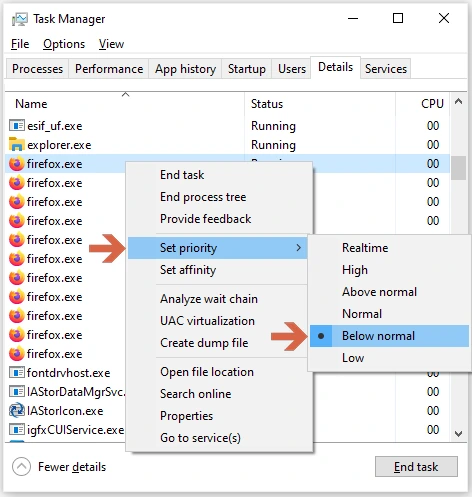Select the IAStorIcon.exe row name
The image size is (472, 497).
point(65,411)
